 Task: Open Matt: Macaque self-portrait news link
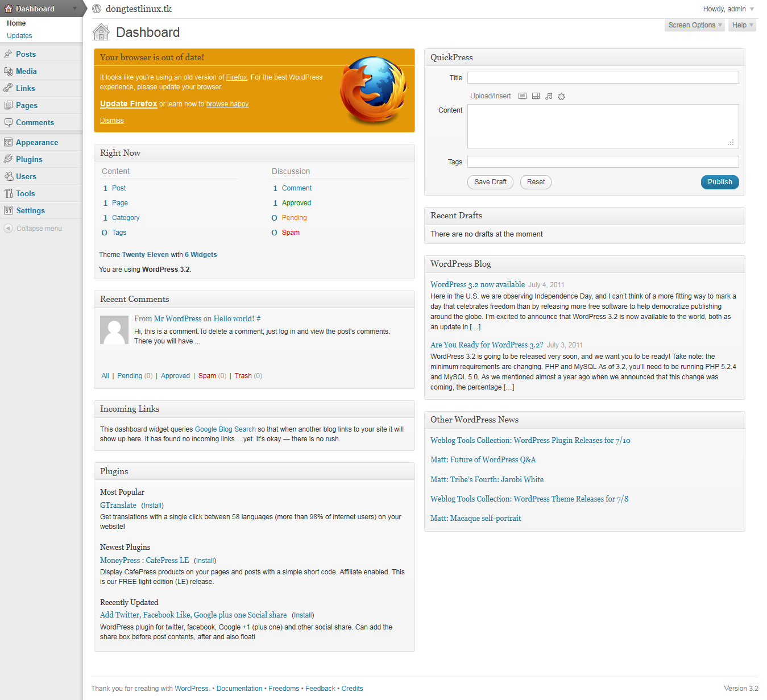click(x=475, y=518)
